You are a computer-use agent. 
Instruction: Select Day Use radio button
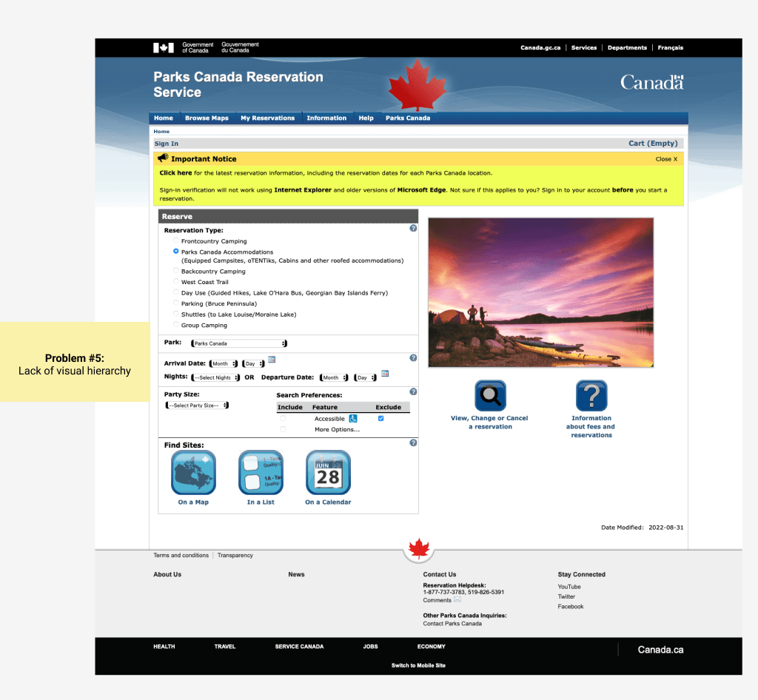pos(176,292)
